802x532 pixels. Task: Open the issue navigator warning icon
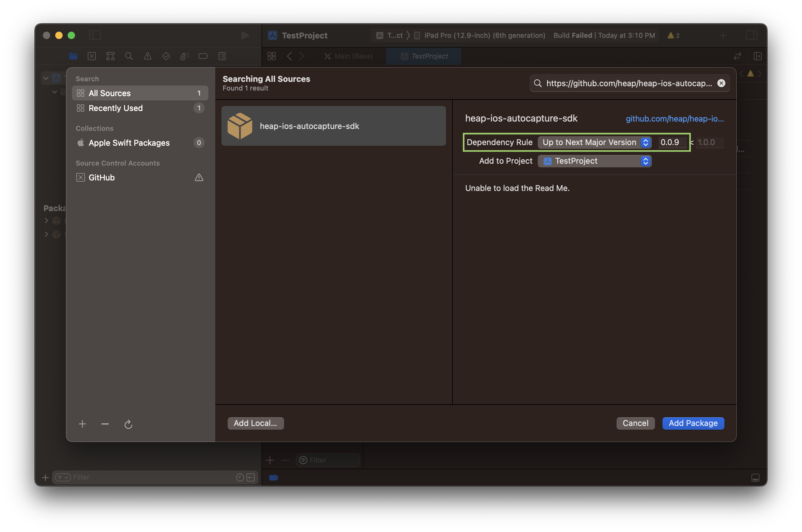pos(147,56)
